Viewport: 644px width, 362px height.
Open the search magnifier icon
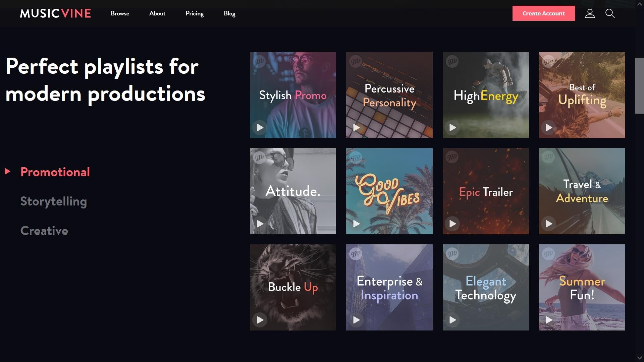[610, 13]
